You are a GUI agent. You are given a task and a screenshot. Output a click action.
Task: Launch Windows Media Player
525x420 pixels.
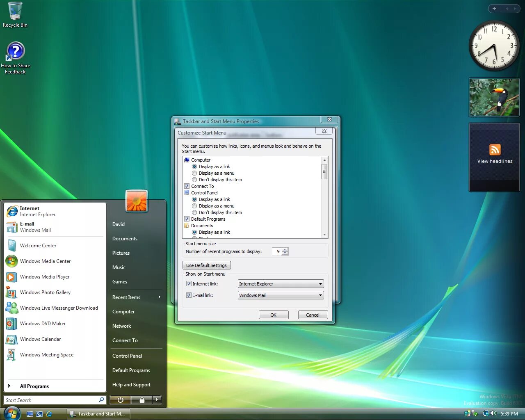pyautogui.click(x=55, y=277)
